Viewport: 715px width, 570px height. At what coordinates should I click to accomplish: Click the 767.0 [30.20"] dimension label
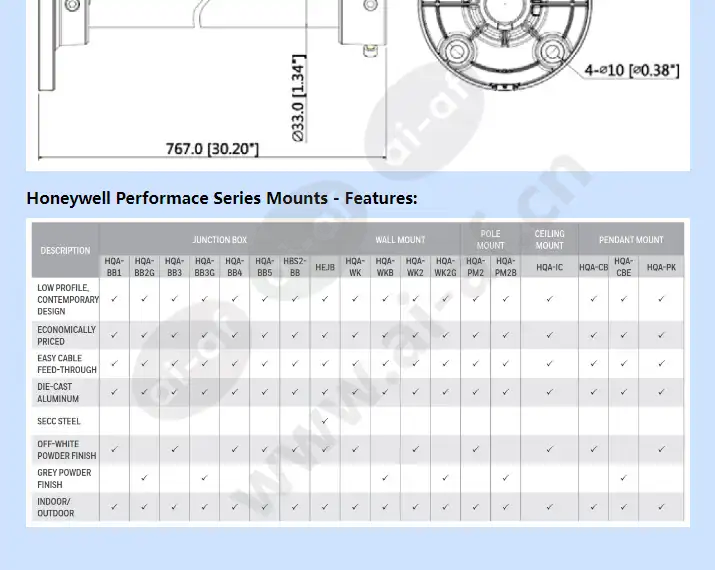point(212,149)
